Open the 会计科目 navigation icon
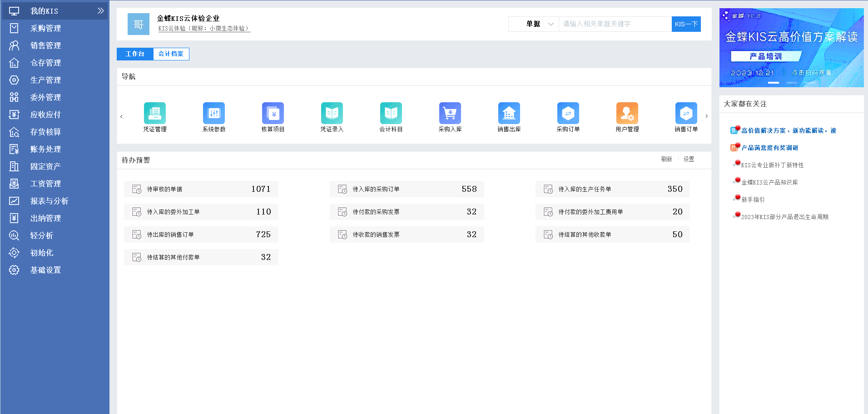 (x=391, y=113)
